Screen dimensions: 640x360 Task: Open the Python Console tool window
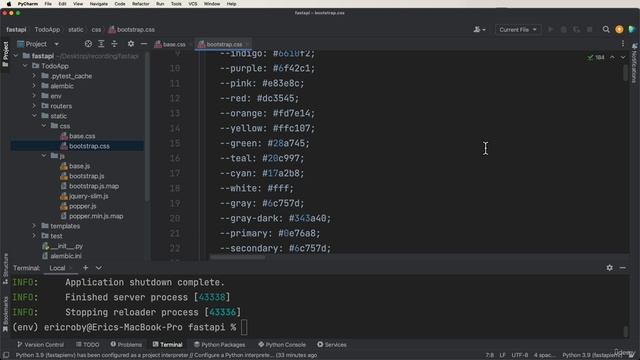coord(282,344)
